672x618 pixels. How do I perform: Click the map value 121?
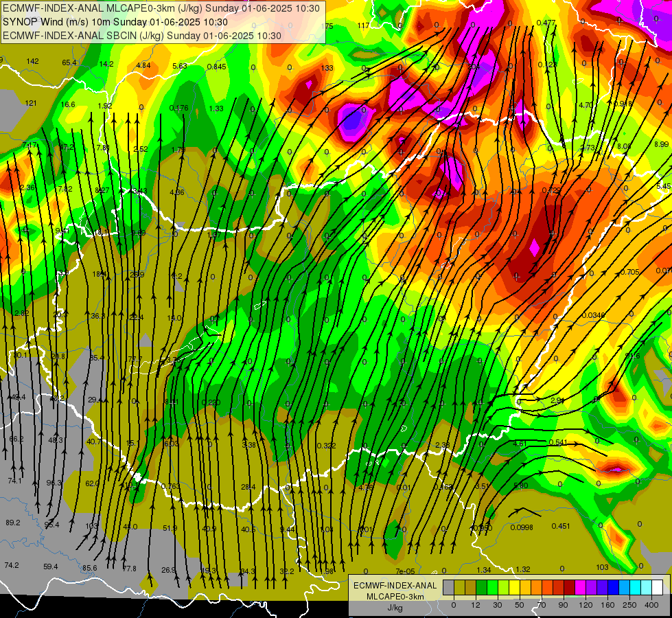(31, 103)
